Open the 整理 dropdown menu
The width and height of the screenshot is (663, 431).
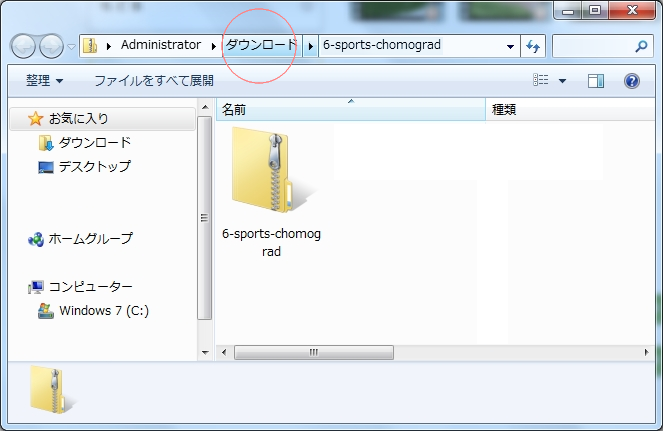(44, 81)
